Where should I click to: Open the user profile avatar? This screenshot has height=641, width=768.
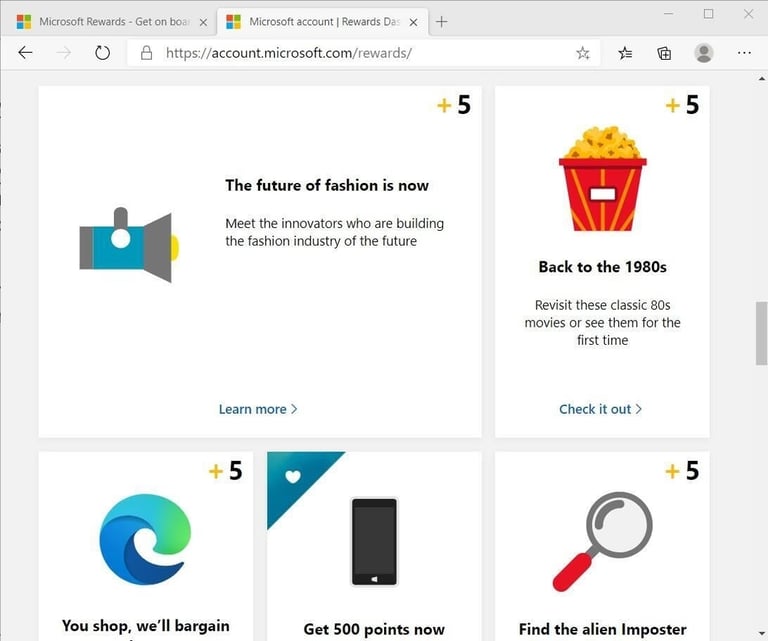[x=704, y=53]
